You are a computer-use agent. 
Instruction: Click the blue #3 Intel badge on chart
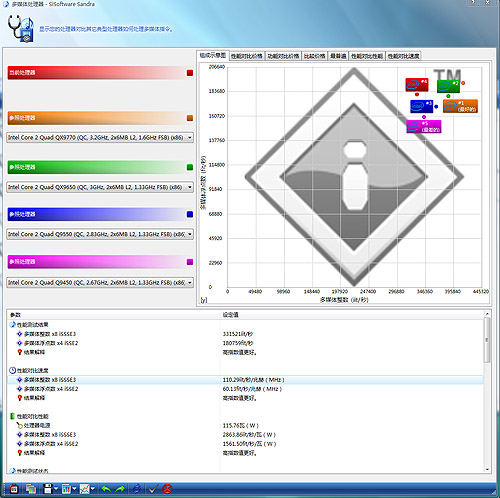click(x=421, y=106)
